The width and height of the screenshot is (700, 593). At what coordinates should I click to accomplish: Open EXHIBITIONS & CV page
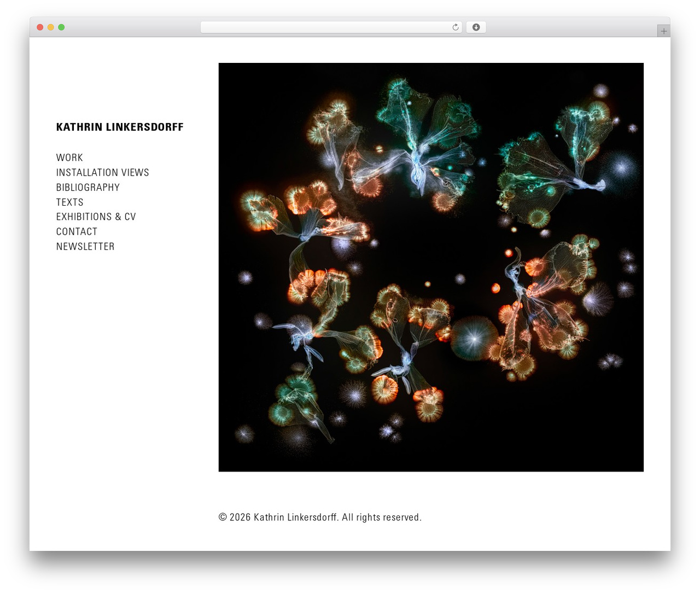[96, 217]
